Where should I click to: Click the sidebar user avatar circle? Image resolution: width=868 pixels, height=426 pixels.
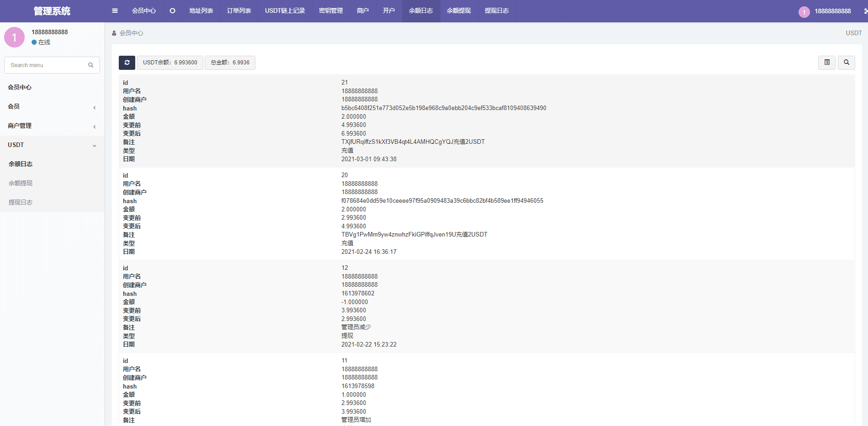(x=14, y=37)
